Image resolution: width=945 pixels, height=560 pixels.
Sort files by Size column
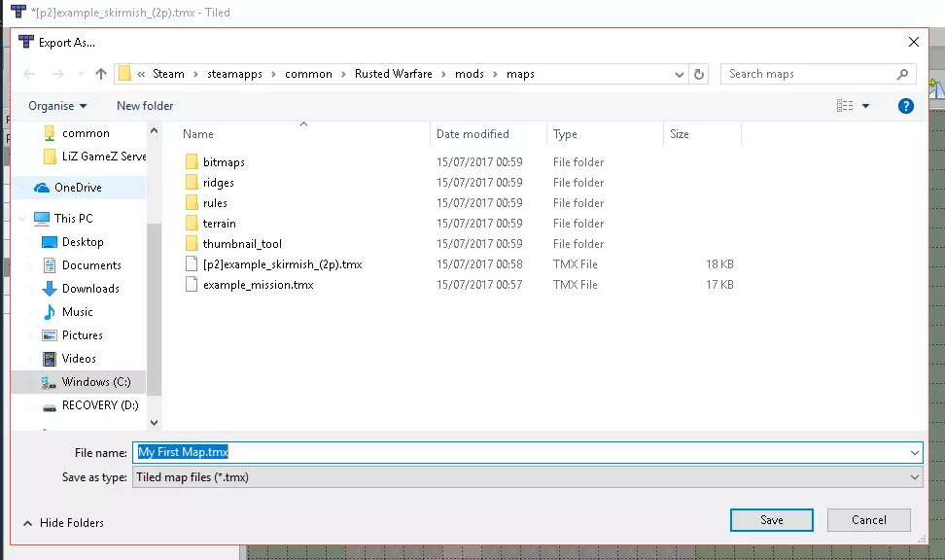pyautogui.click(x=680, y=134)
